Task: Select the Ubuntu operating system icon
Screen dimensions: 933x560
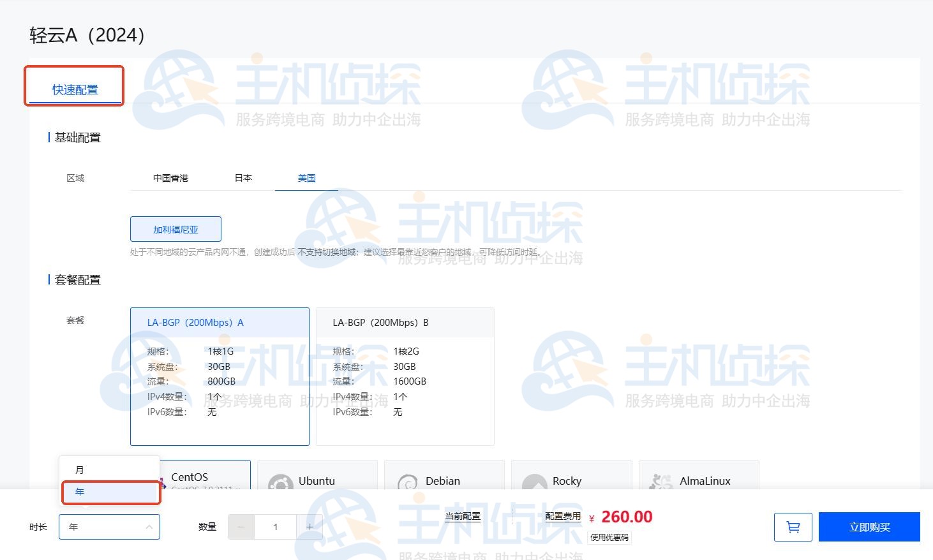Action: pyautogui.click(x=317, y=481)
